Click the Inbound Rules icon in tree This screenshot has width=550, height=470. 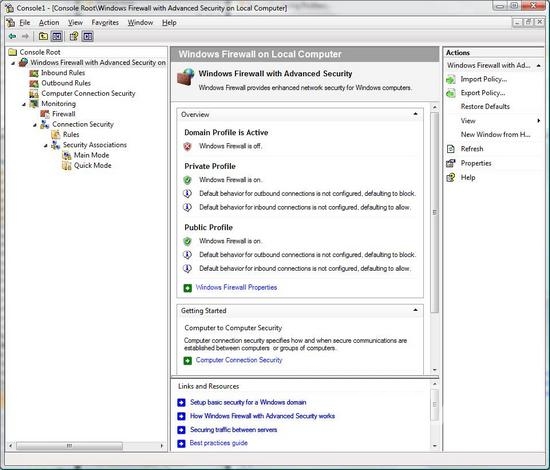(34, 73)
